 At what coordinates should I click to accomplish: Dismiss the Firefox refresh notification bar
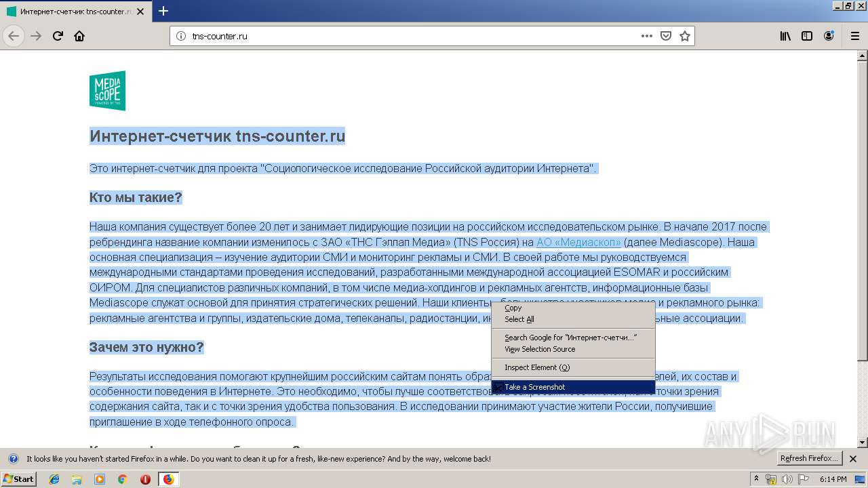tap(854, 459)
